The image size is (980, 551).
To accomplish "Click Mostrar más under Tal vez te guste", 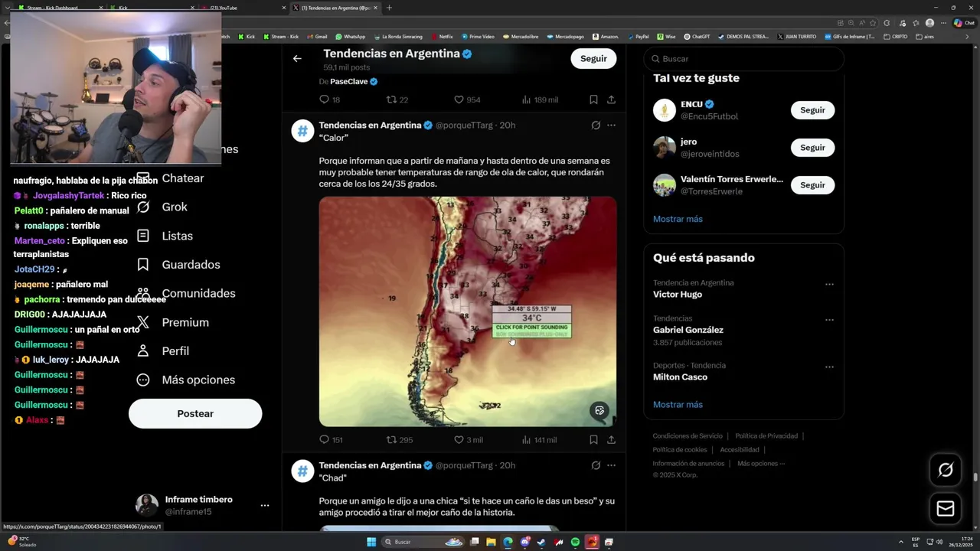I will click(678, 219).
